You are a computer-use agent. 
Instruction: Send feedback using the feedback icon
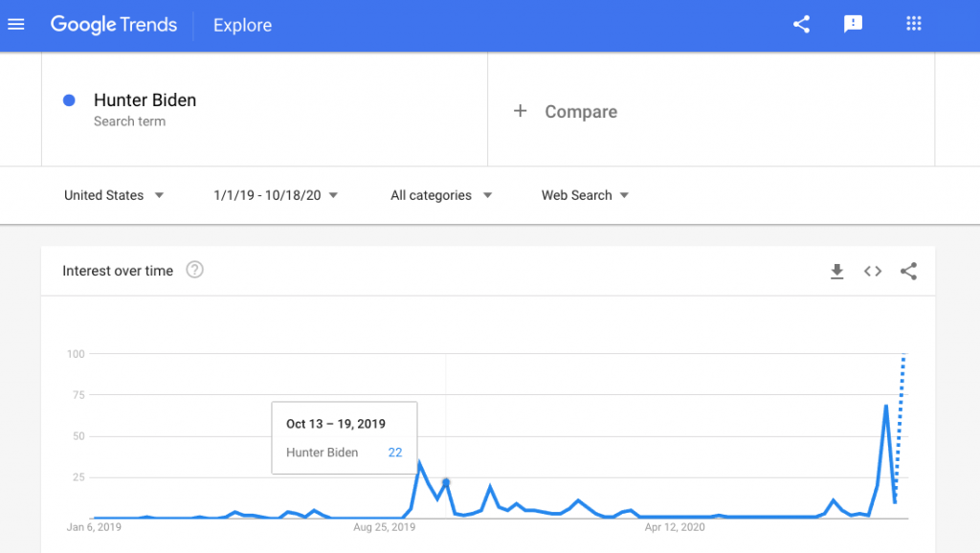tap(853, 24)
